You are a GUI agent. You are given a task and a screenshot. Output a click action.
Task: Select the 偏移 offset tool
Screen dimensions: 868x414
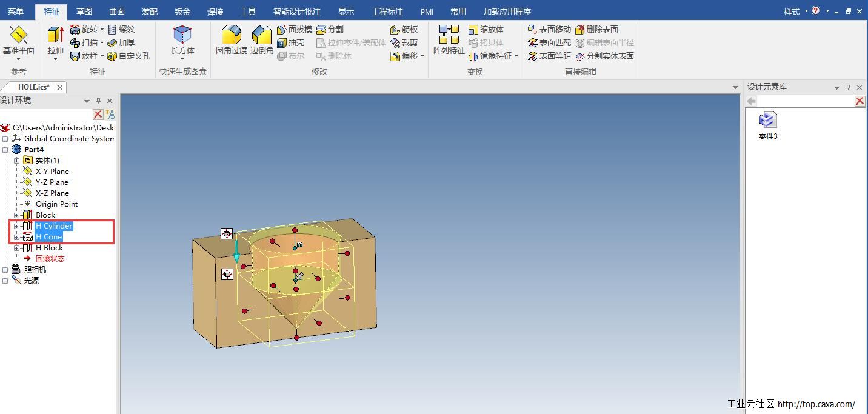click(404, 56)
